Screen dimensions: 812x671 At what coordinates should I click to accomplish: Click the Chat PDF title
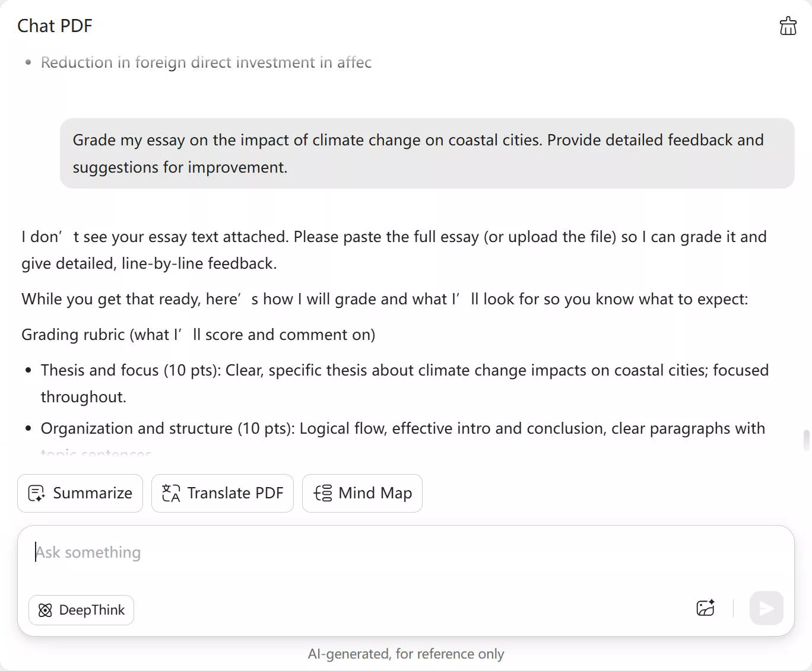coord(55,26)
